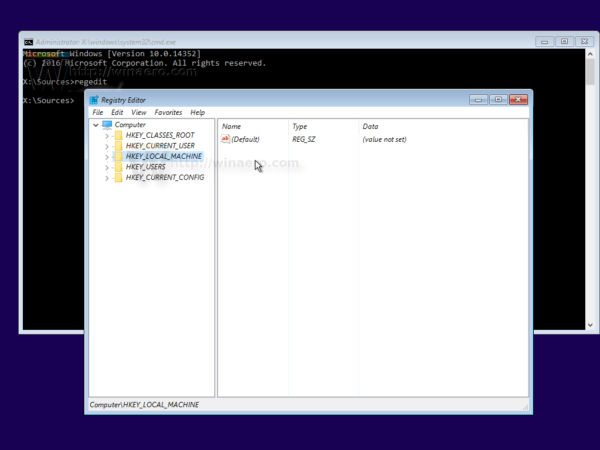600x450 pixels.
Task: Expand the HKEY_CURRENT_USER key
Action: click(x=107, y=146)
